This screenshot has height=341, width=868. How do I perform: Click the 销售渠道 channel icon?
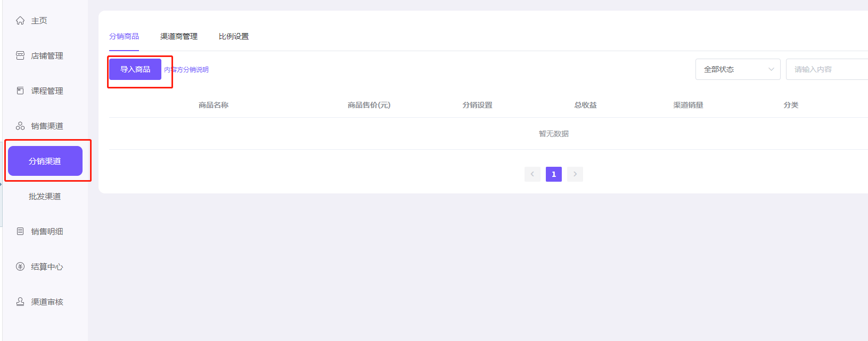(20, 126)
